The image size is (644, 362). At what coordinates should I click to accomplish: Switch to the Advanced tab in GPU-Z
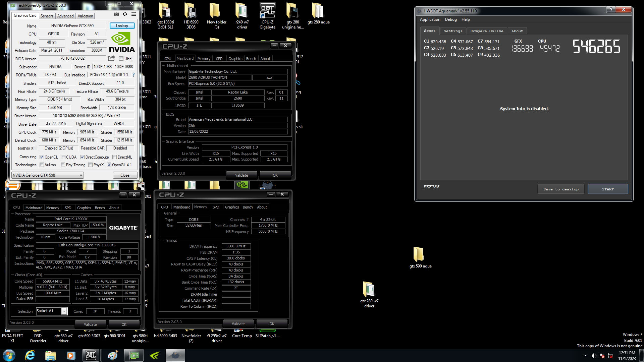point(65,16)
